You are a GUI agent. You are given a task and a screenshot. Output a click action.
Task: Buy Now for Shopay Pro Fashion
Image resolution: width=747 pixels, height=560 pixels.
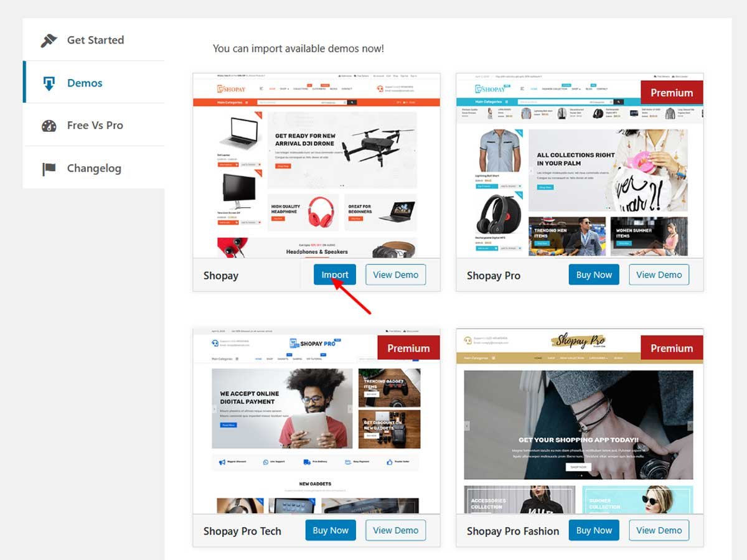(594, 531)
